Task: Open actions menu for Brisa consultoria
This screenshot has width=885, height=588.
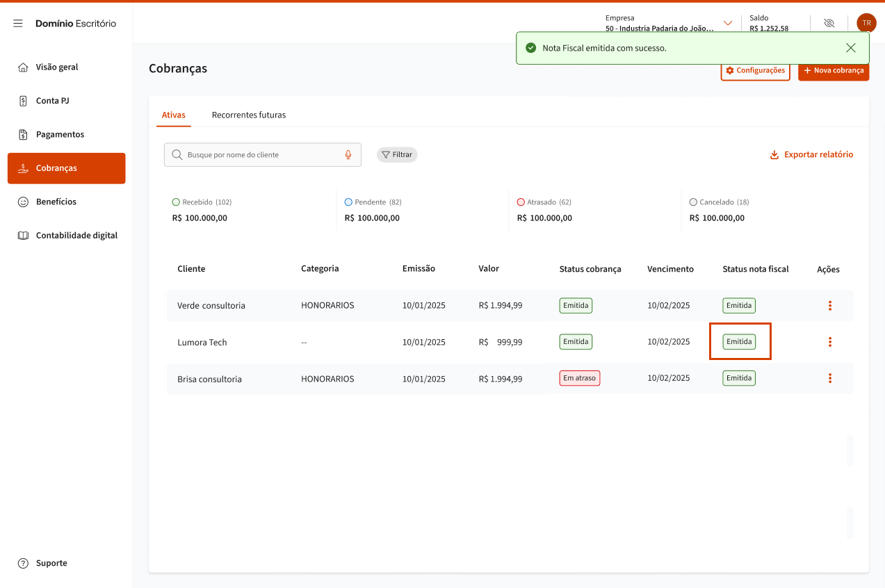Action: (829, 378)
